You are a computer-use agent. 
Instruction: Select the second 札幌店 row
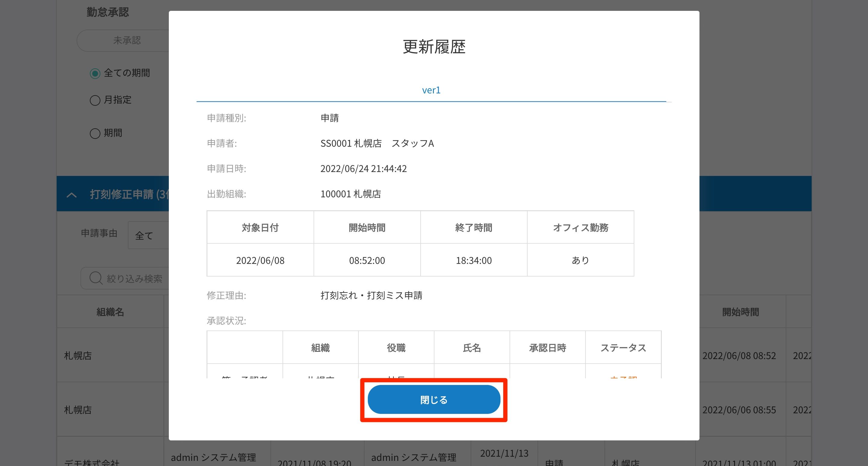pyautogui.click(x=78, y=410)
